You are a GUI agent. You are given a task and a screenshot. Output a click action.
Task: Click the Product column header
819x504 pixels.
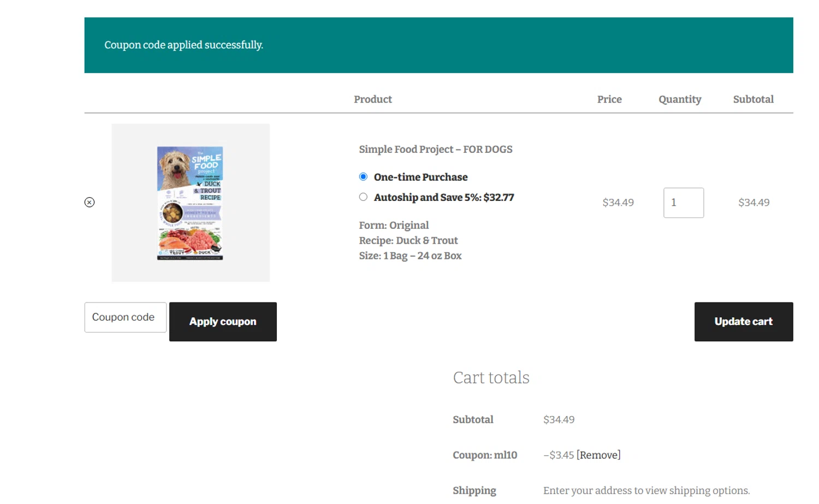pyautogui.click(x=373, y=99)
